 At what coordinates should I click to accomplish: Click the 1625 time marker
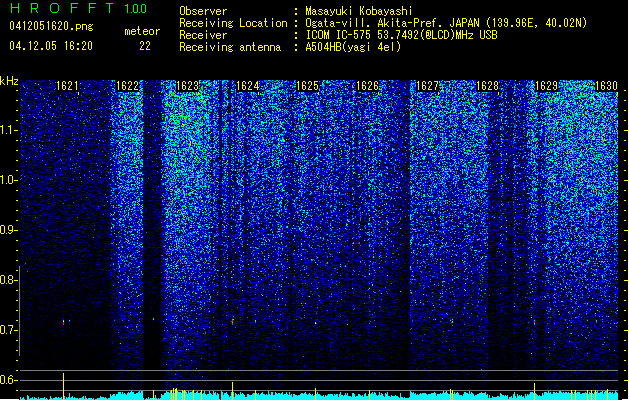pos(307,86)
